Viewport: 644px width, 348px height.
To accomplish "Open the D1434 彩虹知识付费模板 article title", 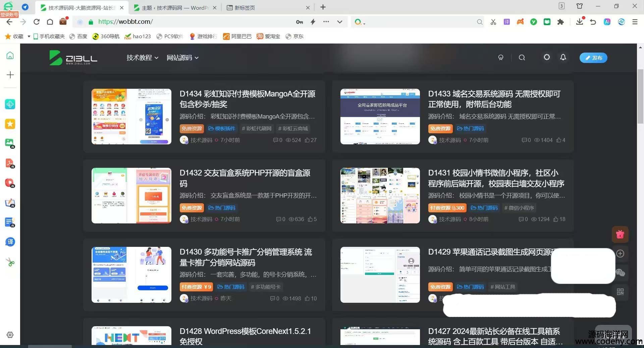I will [248, 99].
